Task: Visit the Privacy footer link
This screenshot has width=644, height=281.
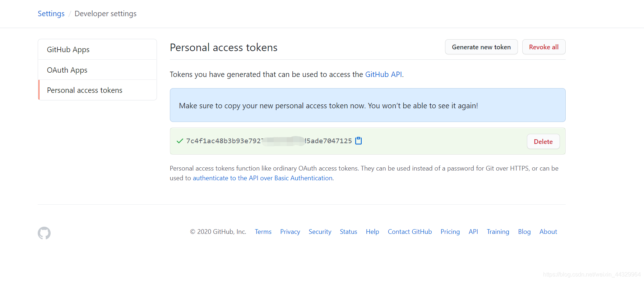Action: 290,232
